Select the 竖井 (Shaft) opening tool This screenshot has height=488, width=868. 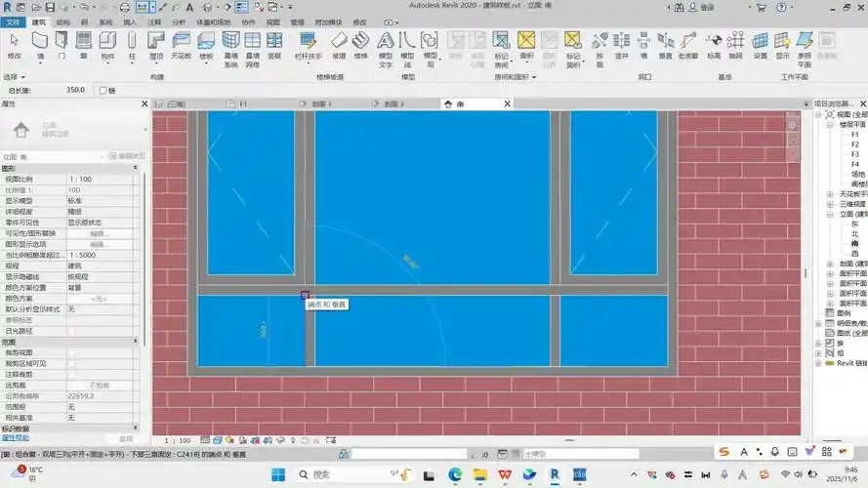pyautogui.click(x=622, y=45)
